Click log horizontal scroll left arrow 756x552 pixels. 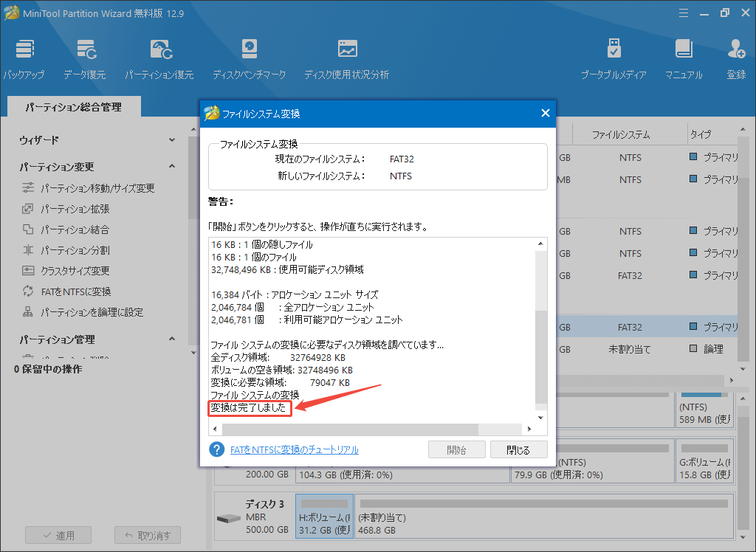[x=215, y=429]
